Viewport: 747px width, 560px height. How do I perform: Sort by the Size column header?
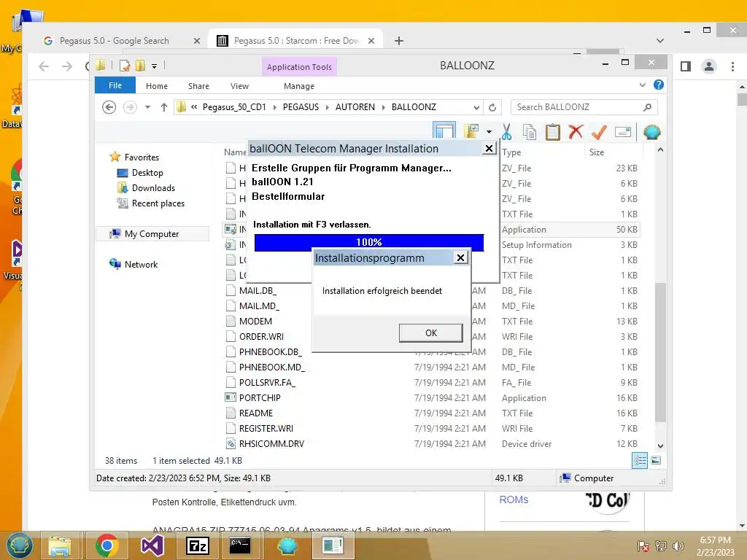(x=597, y=152)
